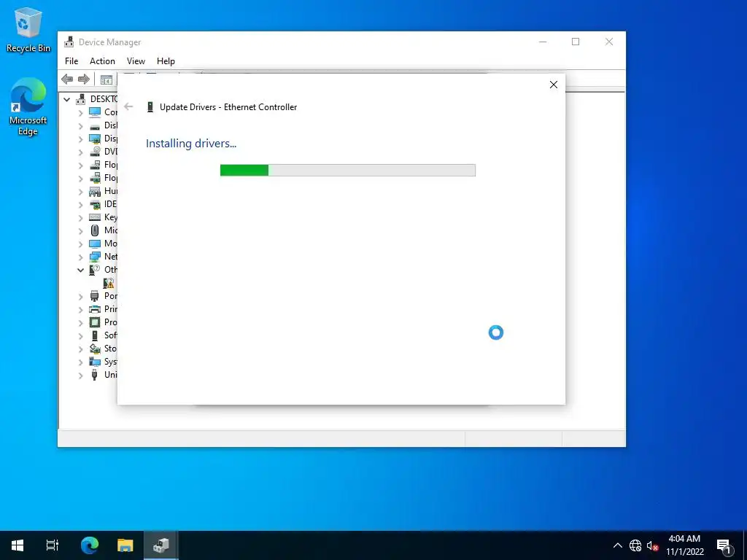
Task: Select the Print queues printer icon
Action: (95, 309)
